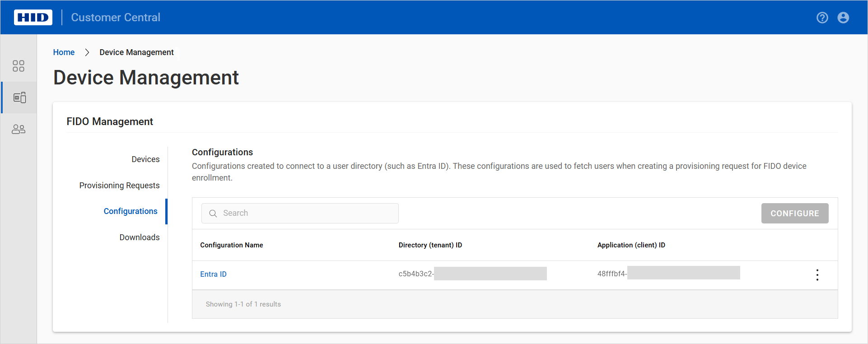Go to the Home breadcrumb link
Viewport: 868px width, 344px height.
64,52
